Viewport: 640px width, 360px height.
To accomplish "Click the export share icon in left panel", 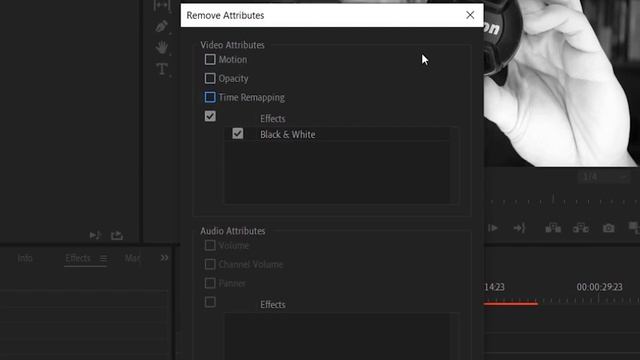I will (x=117, y=235).
